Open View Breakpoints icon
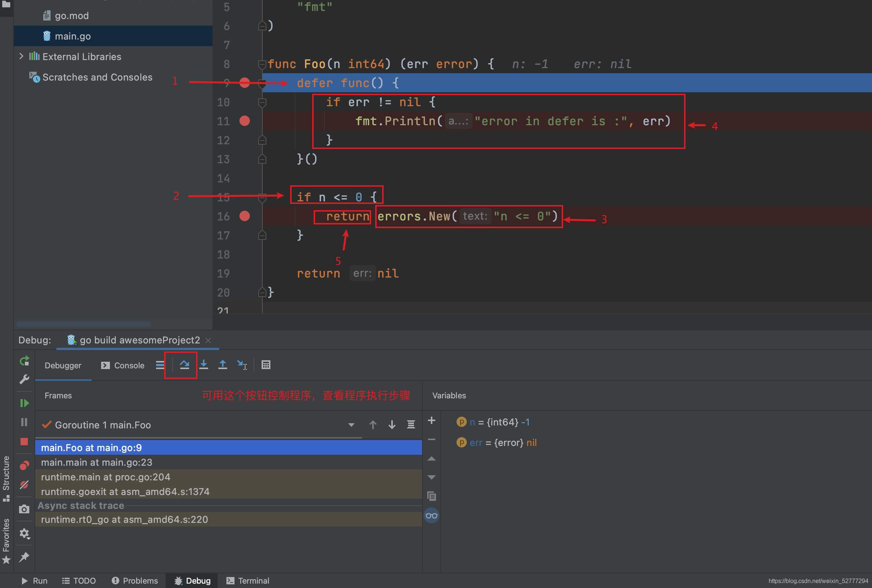The image size is (872, 588). (25, 465)
